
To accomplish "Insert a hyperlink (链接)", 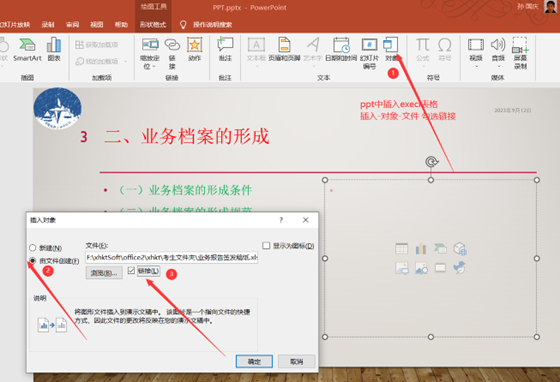I will tap(172, 53).
